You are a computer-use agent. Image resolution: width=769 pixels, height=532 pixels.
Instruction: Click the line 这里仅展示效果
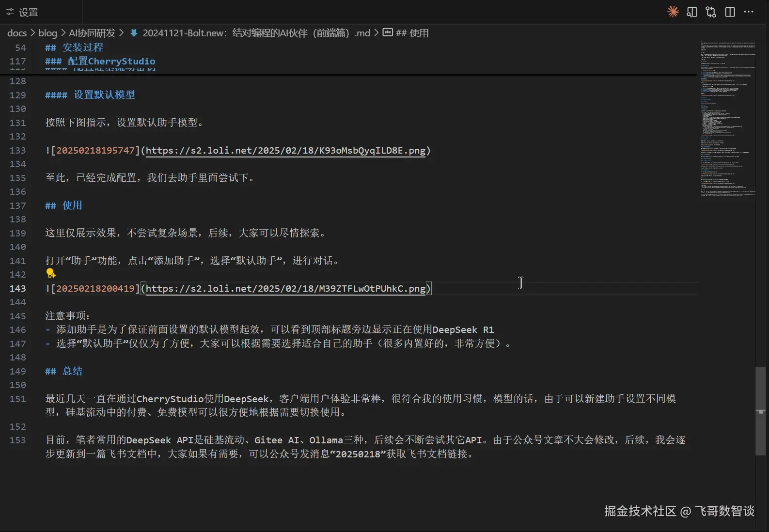(x=186, y=233)
